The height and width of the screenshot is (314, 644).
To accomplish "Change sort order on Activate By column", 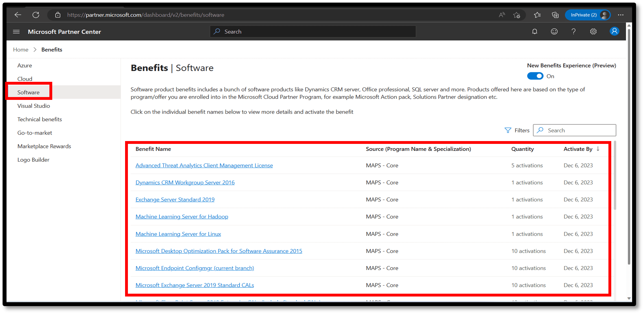I will 598,149.
